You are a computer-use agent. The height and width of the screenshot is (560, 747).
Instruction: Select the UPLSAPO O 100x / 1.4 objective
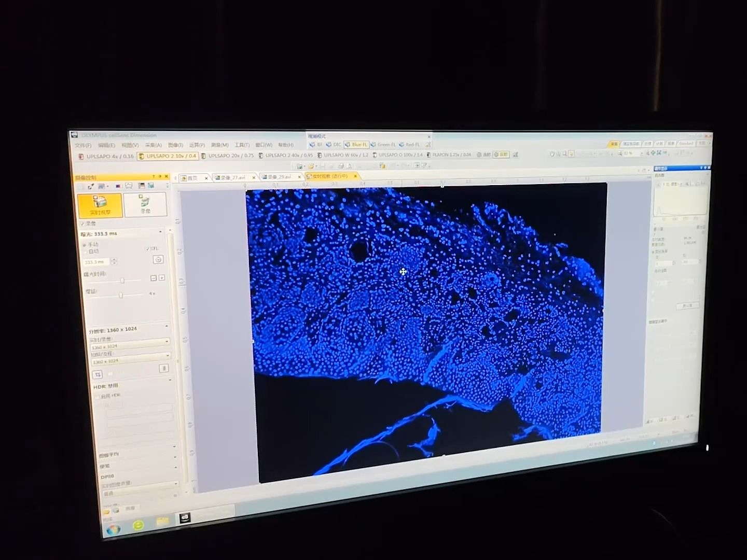point(397,155)
